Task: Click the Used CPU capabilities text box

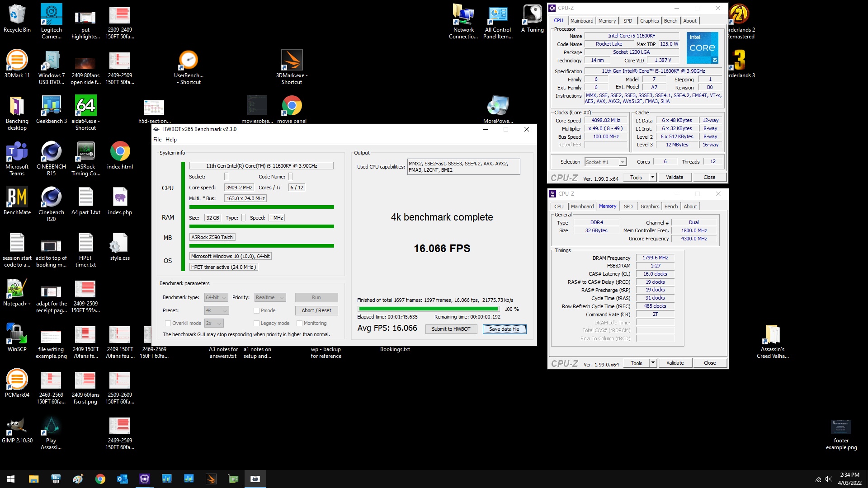Action: 463,167
